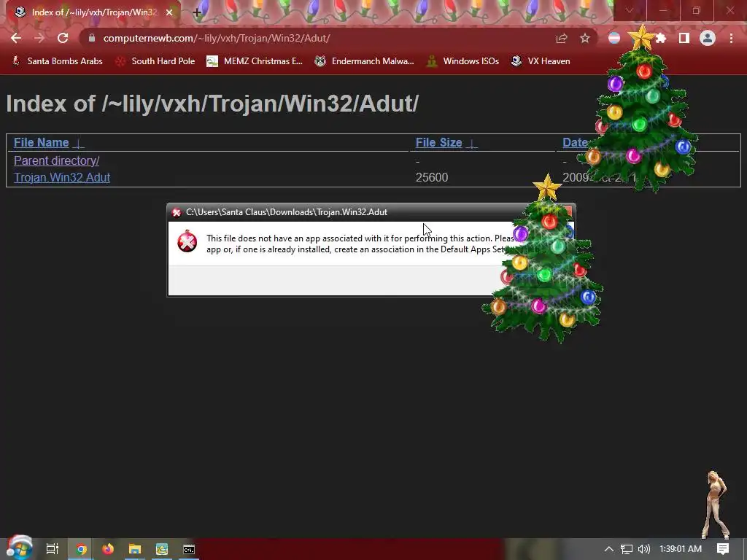747x560 pixels.
Task: Reload the current page
Action: tap(63, 38)
